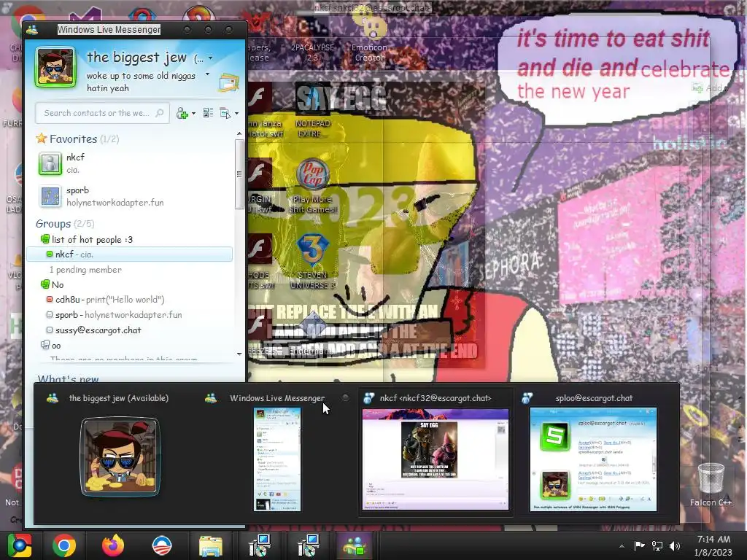
Task: Select nkcf conversation preview thumbnail
Action: click(436, 459)
